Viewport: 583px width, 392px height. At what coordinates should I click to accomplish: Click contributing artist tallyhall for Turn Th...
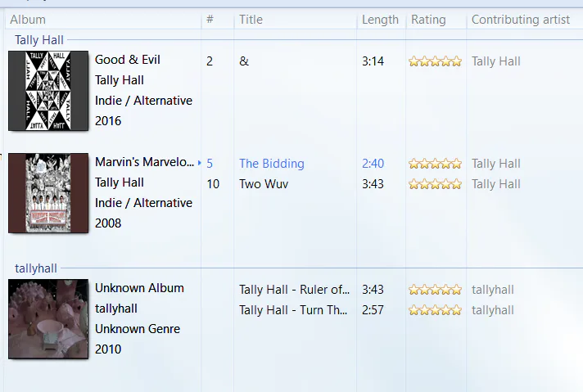tap(493, 310)
